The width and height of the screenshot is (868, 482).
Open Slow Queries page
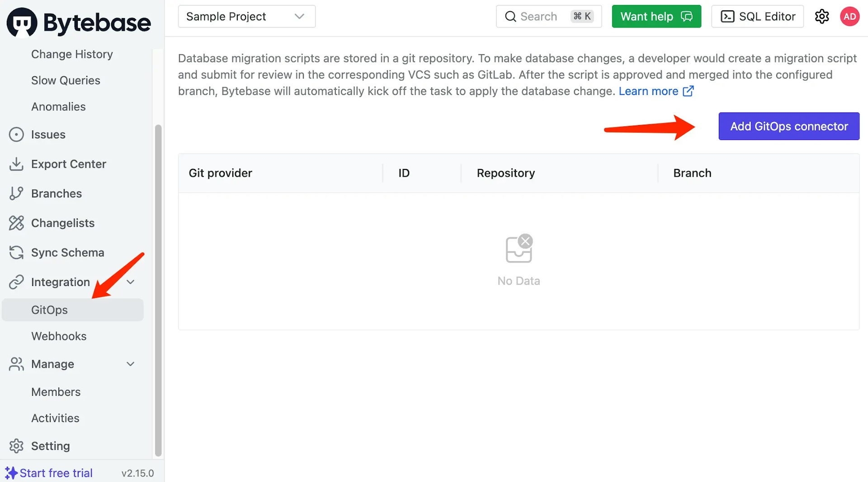(66, 80)
